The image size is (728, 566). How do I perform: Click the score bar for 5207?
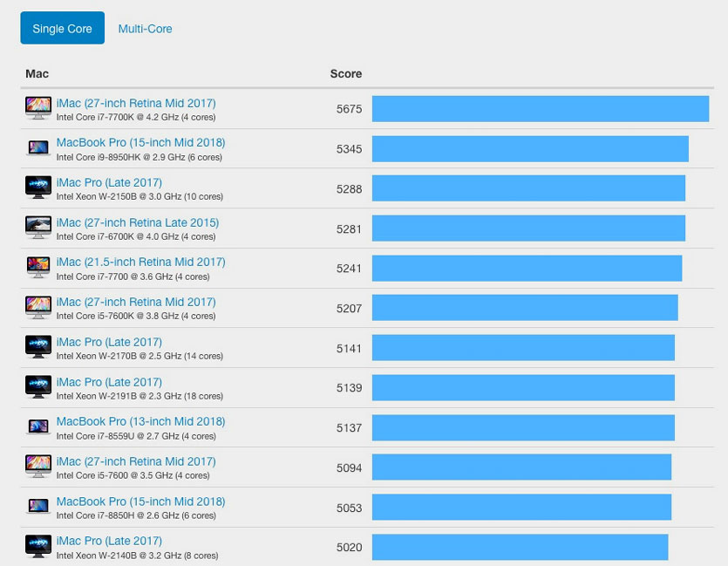tap(525, 307)
